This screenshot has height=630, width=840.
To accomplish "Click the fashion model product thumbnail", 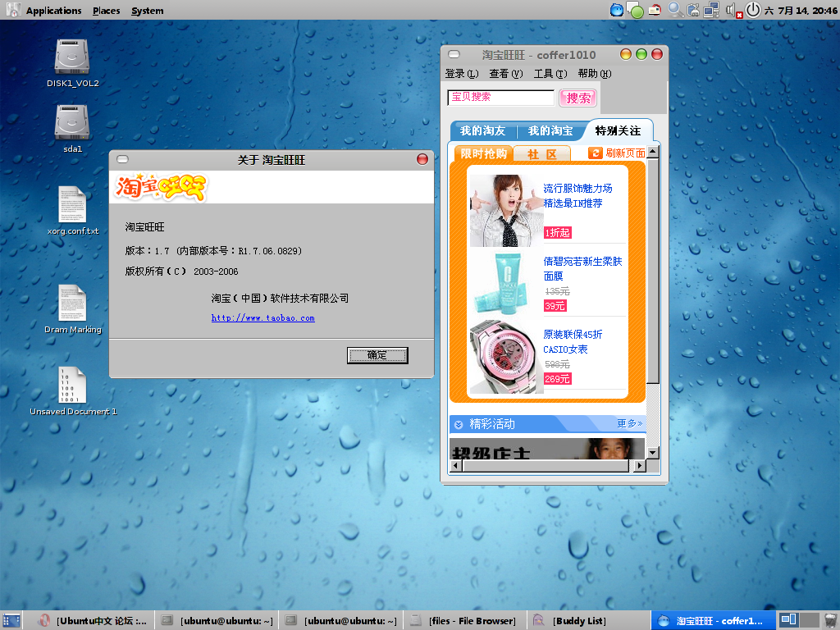I will 506,211.
